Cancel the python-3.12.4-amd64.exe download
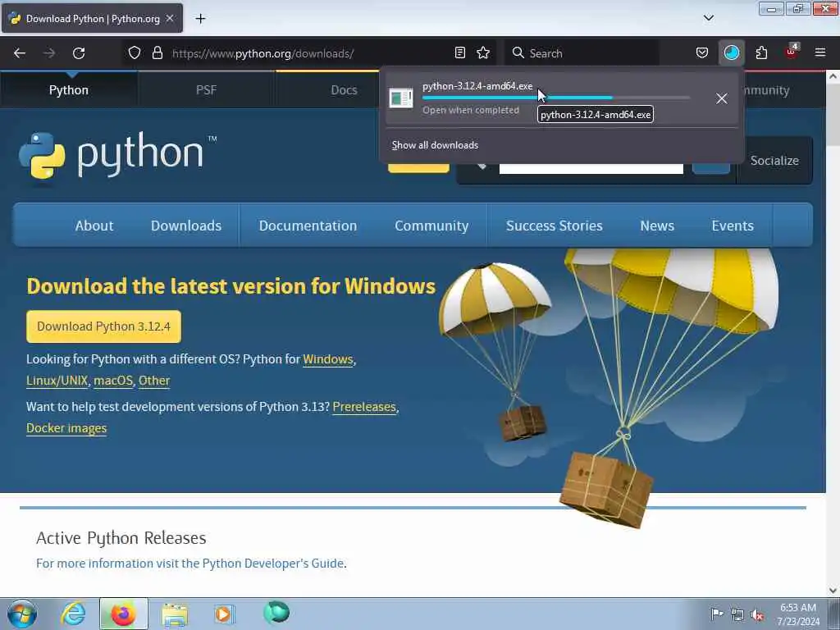The image size is (840, 630). pyautogui.click(x=722, y=98)
